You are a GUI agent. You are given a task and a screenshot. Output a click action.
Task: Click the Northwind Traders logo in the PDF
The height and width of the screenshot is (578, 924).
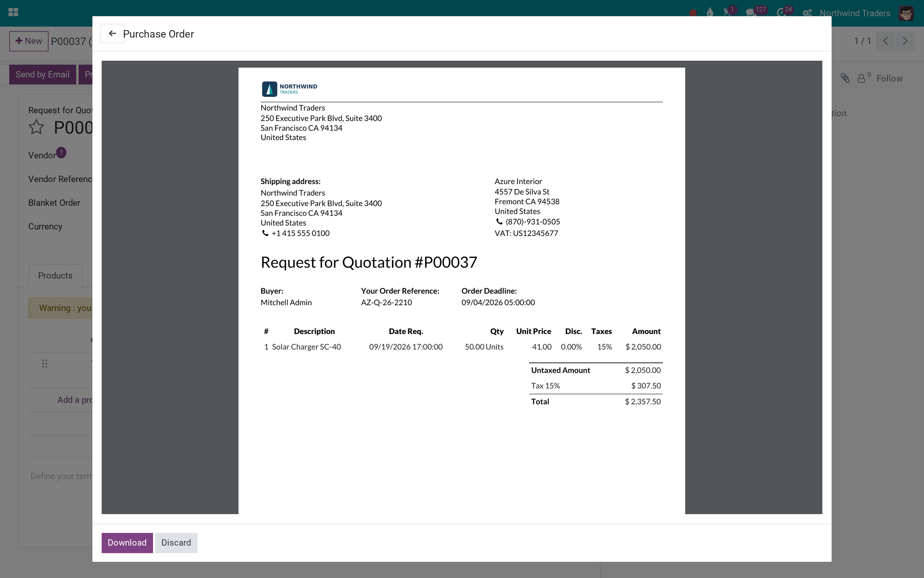[289, 89]
